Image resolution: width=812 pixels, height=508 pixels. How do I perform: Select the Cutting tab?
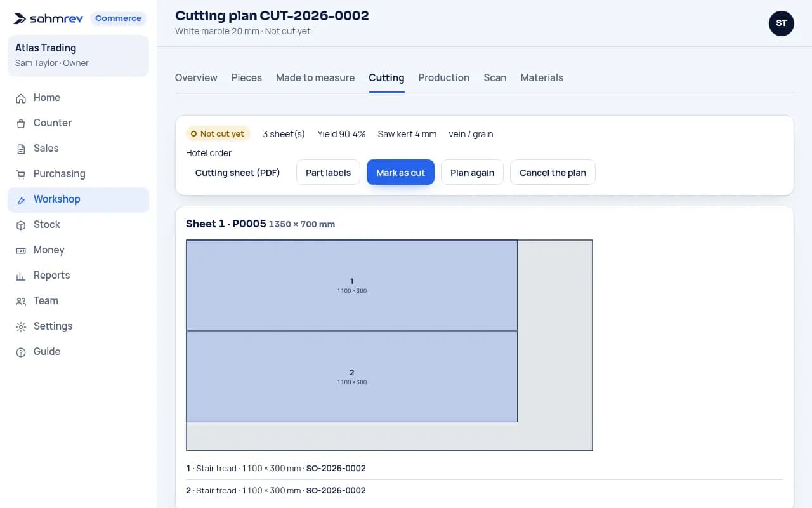click(x=386, y=77)
